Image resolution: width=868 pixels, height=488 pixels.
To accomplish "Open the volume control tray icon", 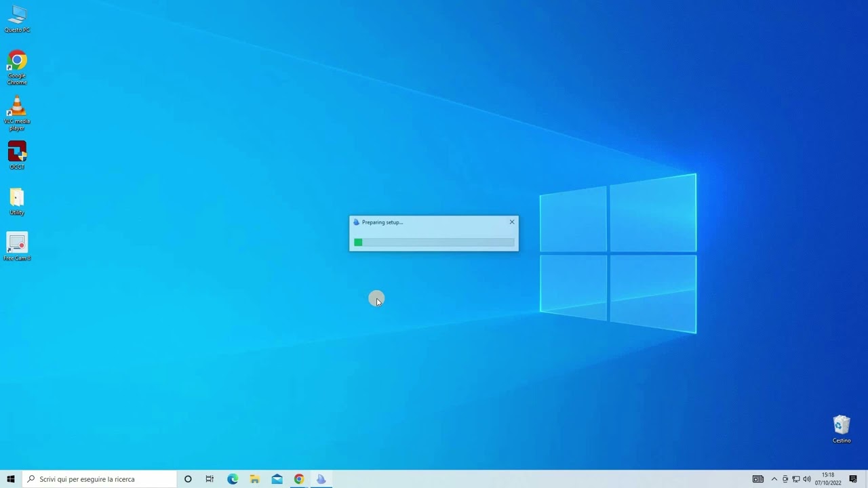I will tap(807, 479).
